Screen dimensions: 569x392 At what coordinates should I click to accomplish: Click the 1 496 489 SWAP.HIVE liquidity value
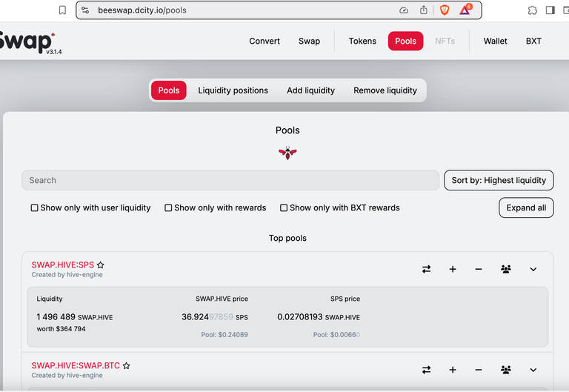(x=75, y=317)
